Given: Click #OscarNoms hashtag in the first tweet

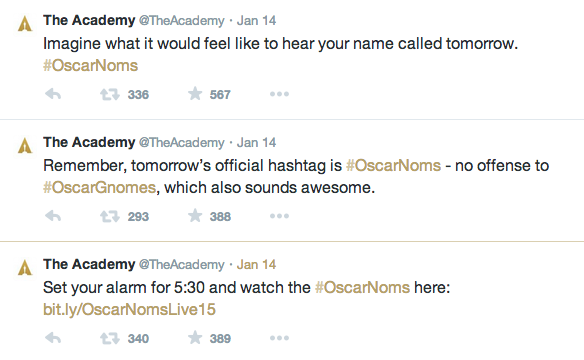Looking at the screenshot, I should 91,66.
